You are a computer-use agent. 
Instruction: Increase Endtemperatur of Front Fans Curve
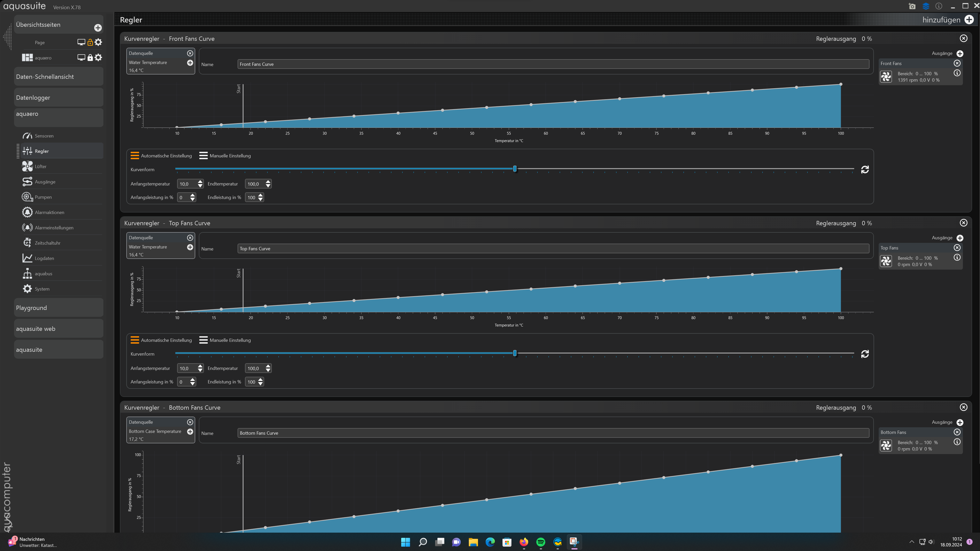pyautogui.click(x=268, y=182)
